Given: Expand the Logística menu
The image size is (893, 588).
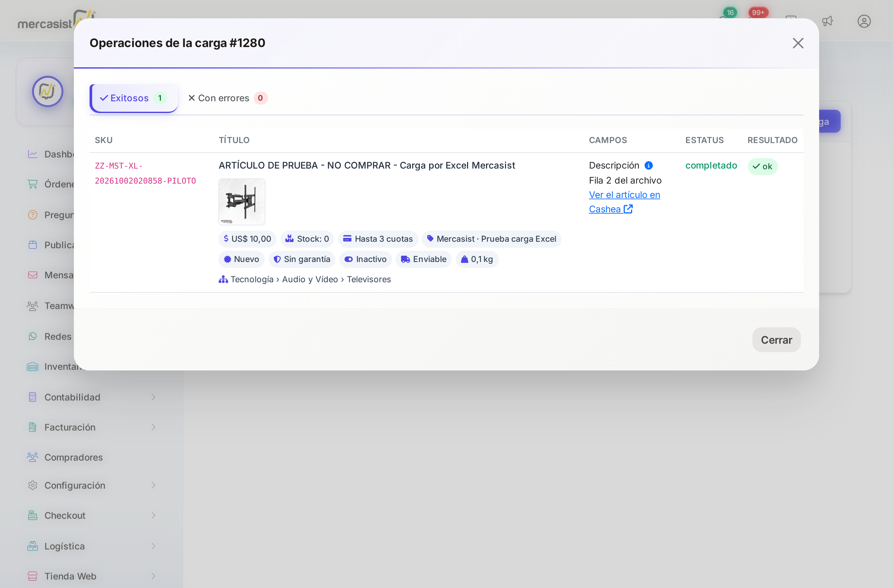Looking at the screenshot, I should (x=92, y=546).
